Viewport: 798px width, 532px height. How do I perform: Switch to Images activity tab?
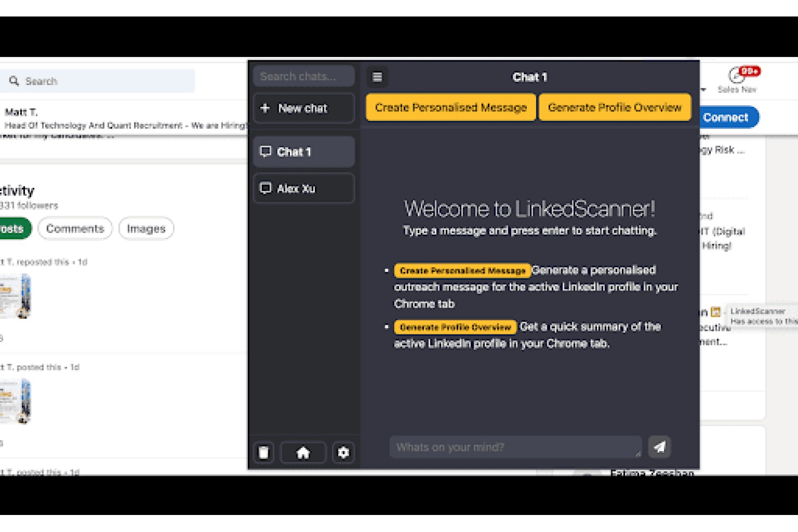pos(146,229)
